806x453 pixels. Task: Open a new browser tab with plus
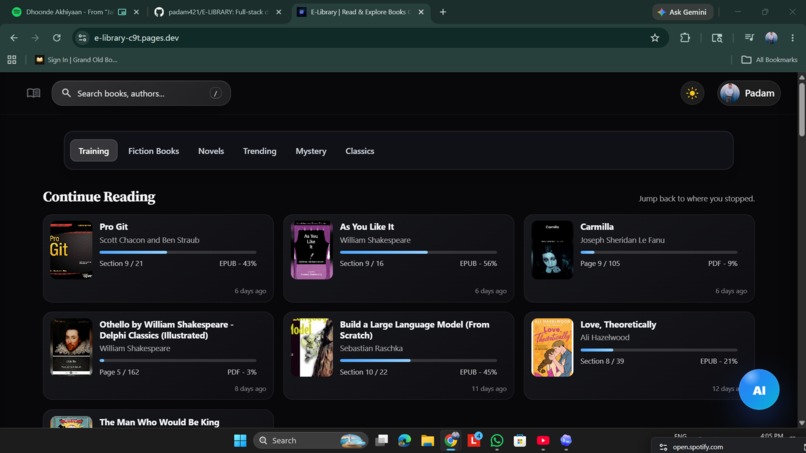pos(443,12)
